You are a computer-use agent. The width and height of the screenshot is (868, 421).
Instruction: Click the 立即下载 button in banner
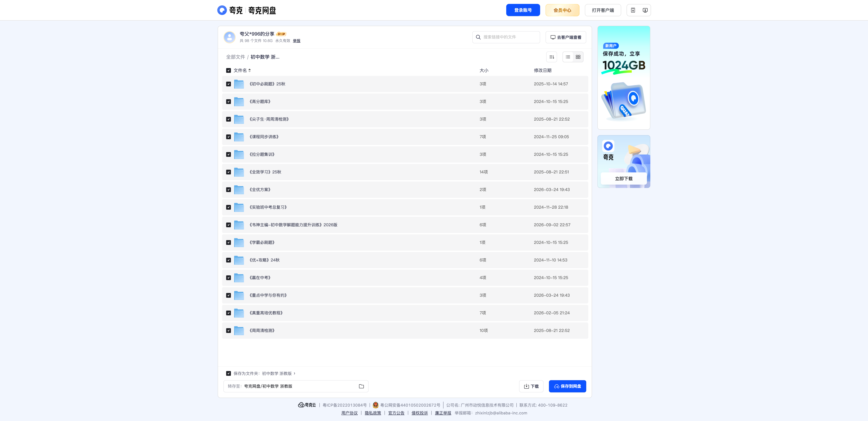[624, 179]
